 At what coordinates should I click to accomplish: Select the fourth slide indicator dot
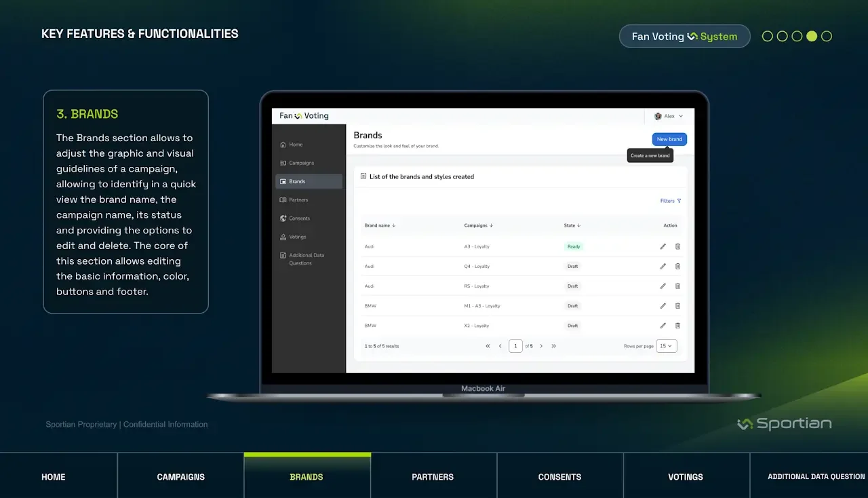(x=812, y=37)
